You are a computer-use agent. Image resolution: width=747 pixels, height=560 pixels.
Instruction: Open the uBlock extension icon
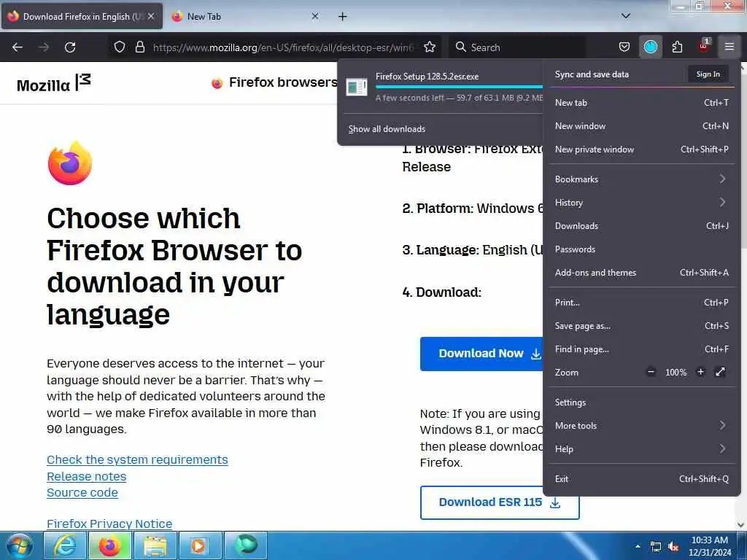[x=704, y=46]
